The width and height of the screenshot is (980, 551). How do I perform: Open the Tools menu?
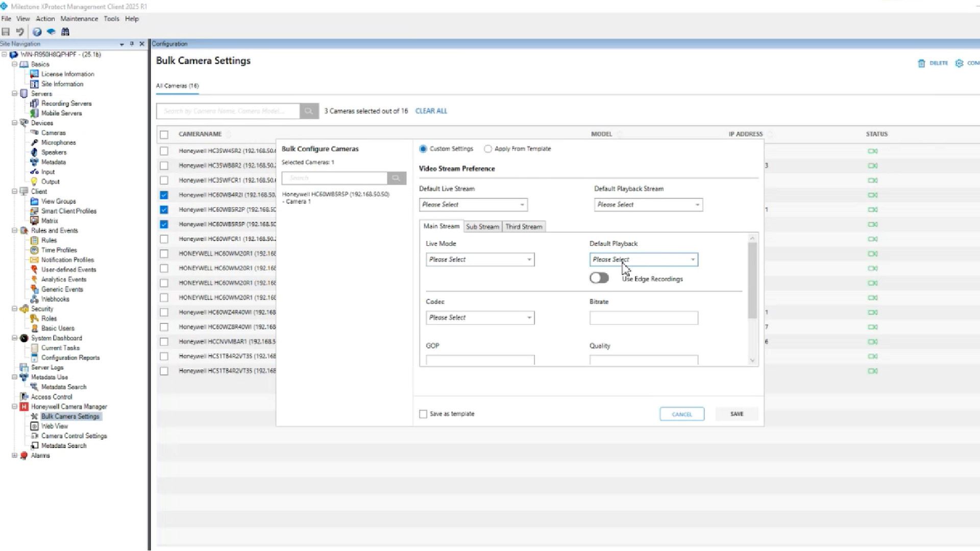tap(111, 19)
